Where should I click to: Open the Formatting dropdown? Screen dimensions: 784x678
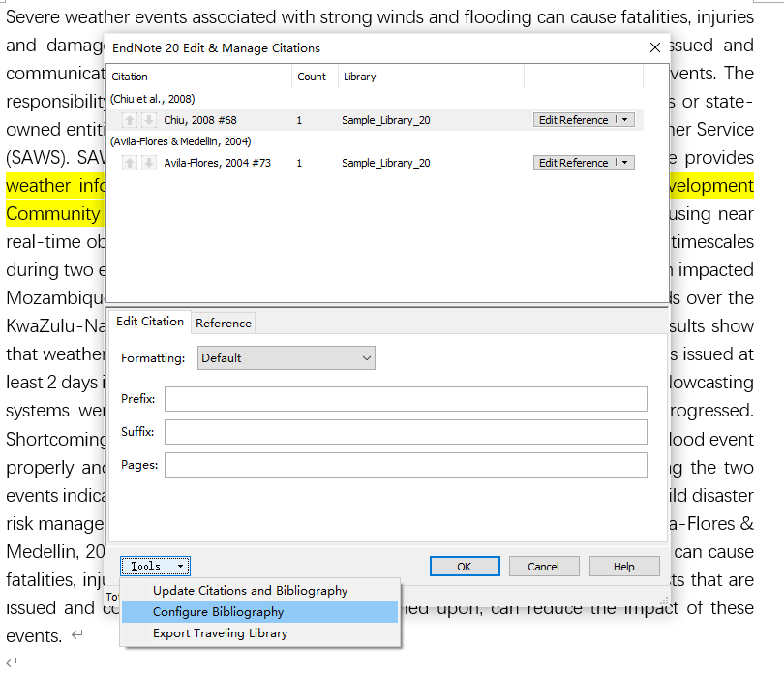click(x=286, y=358)
